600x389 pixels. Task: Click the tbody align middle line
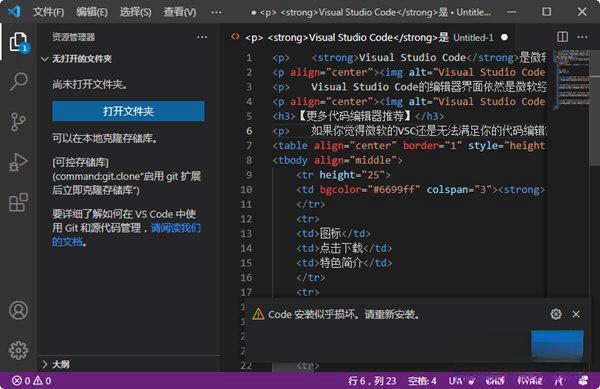pyautogui.click(x=337, y=160)
